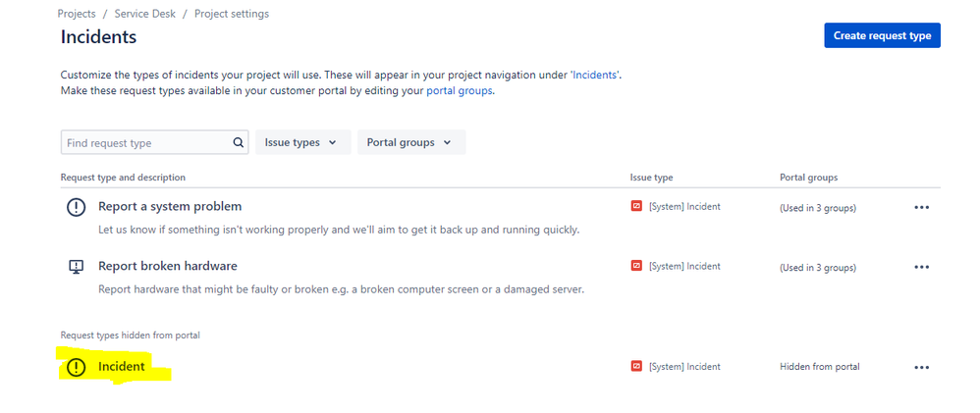This screenshot has height=413, width=980.
Task: Go to Service Desk breadcrumb
Action: pyautogui.click(x=145, y=13)
